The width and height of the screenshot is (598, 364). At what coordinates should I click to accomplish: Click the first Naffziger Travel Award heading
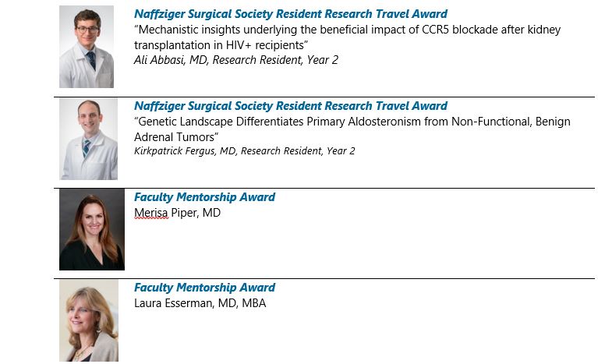pyautogui.click(x=291, y=14)
